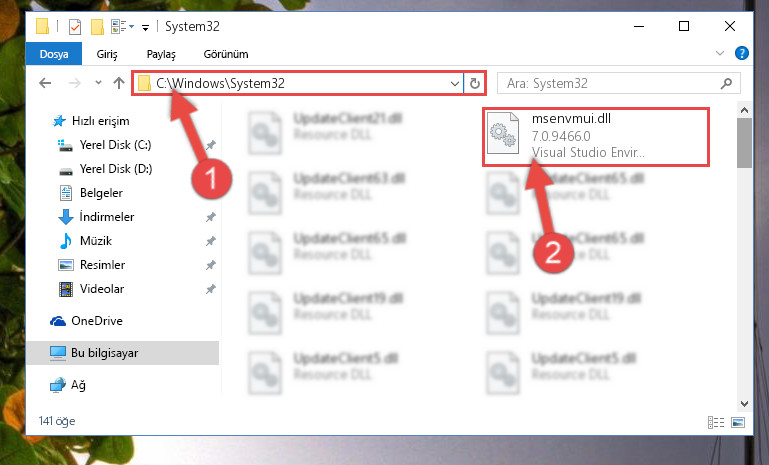Open the Help question mark icon
Image resolution: width=769 pixels, height=465 pixels.
pyautogui.click(x=742, y=53)
